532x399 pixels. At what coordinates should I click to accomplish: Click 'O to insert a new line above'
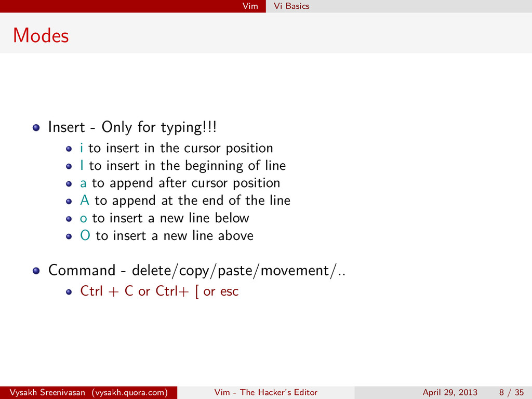tap(167, 235)
